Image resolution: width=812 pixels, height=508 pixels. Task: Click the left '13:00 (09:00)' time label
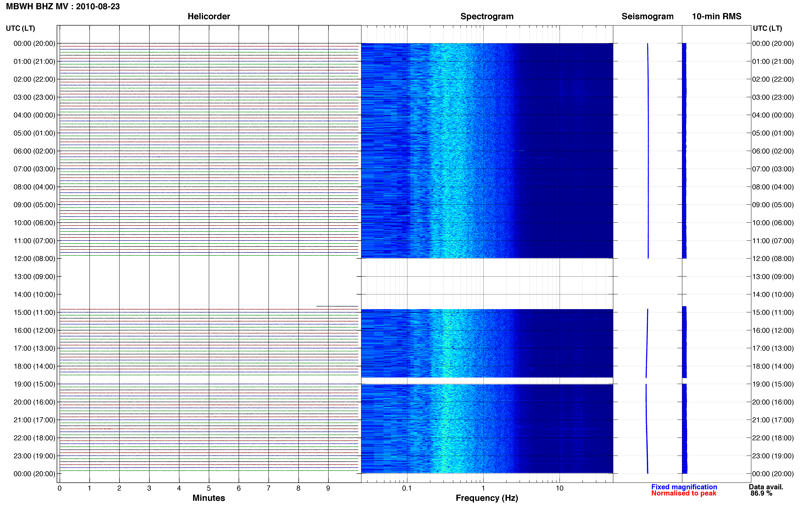point(34,277)
